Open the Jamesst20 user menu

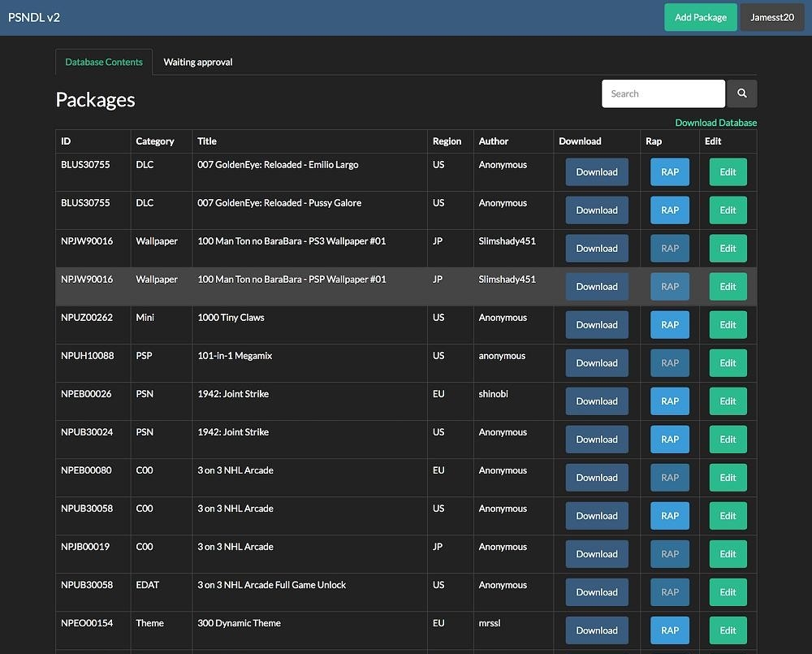(x=771, y=17)
